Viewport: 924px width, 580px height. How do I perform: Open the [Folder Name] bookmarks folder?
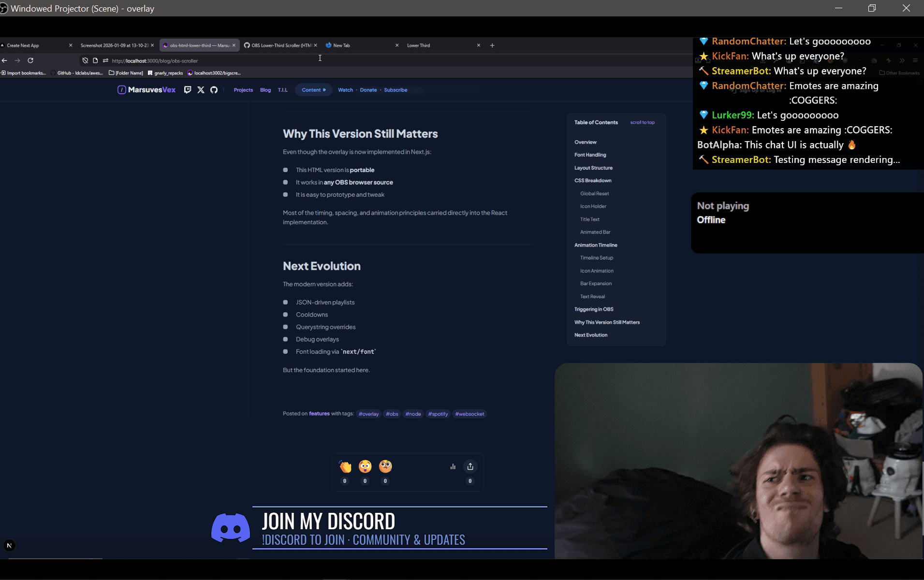click(x=126, y=73)
